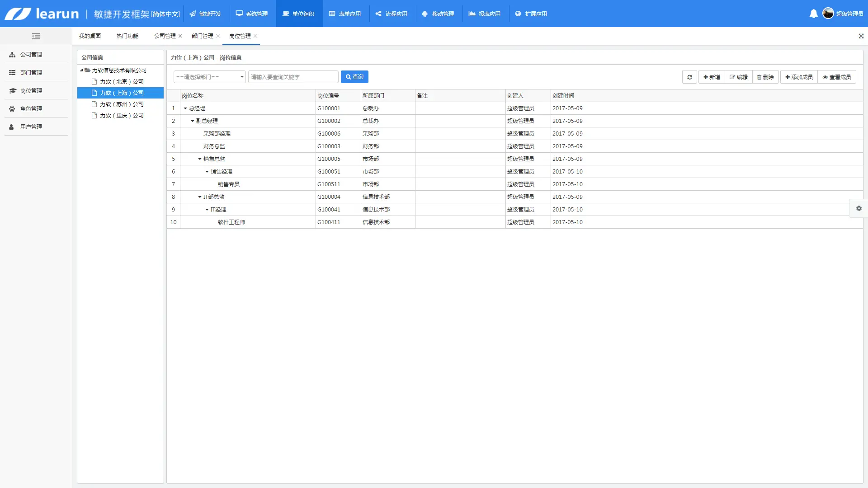Screen dimensions: 868x488
Task: Click the 查询 search button
Action: [354, 77]
